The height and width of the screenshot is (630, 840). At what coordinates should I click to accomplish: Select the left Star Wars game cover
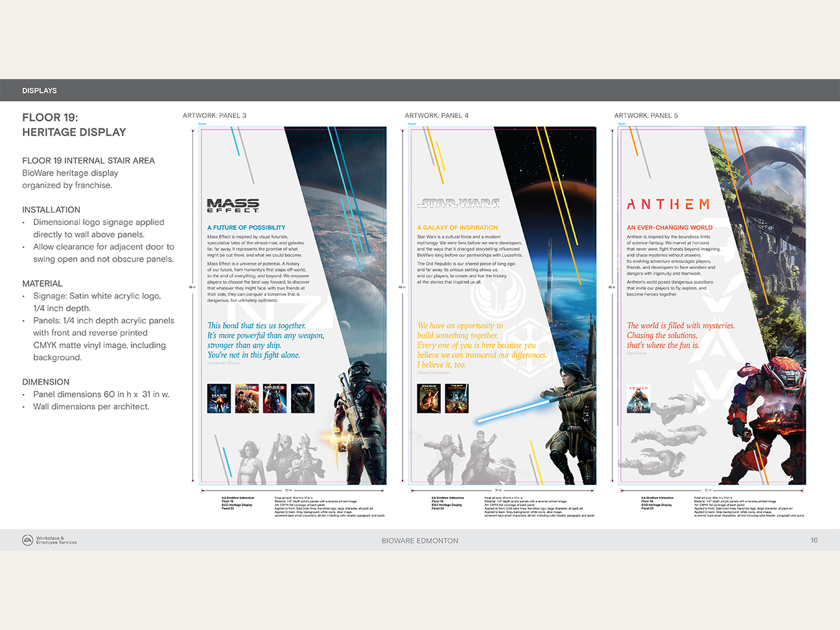[x=429, y=399]
